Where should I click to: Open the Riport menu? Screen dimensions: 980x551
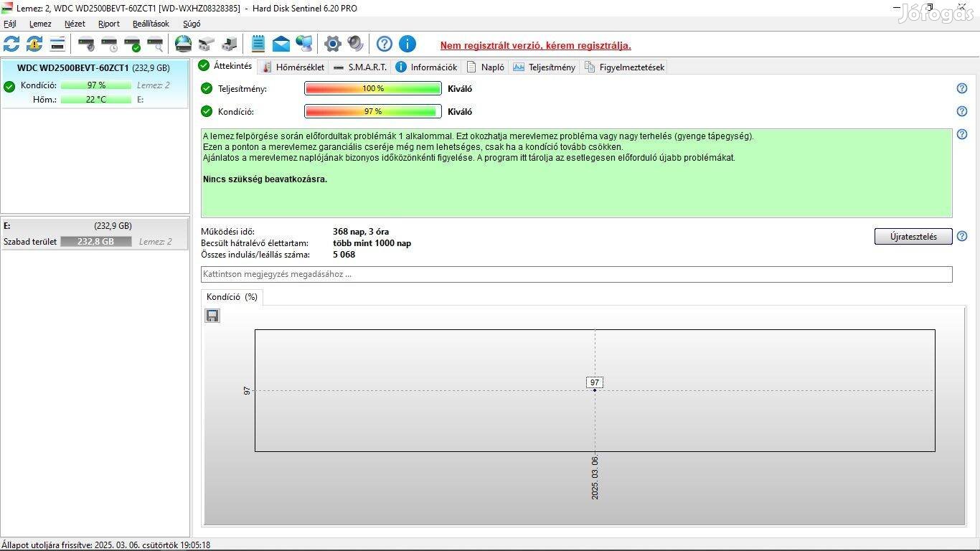click(109, 24)
